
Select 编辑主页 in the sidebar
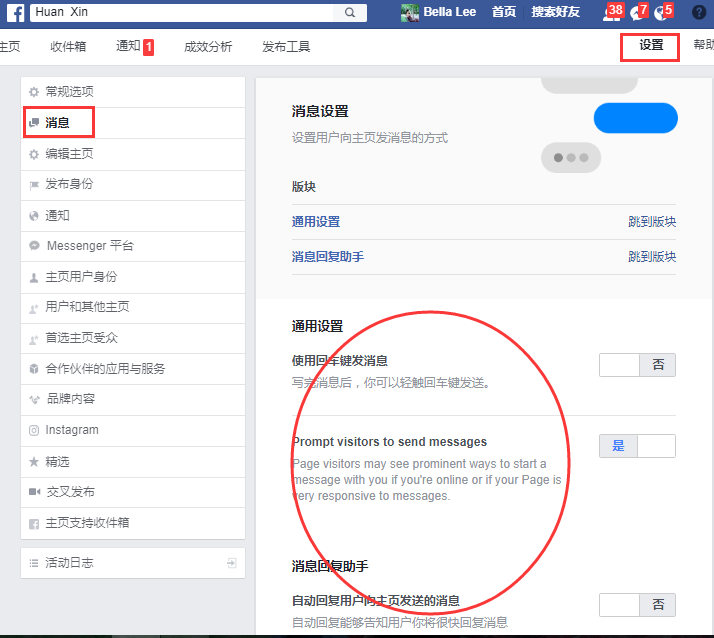[133, 154]
